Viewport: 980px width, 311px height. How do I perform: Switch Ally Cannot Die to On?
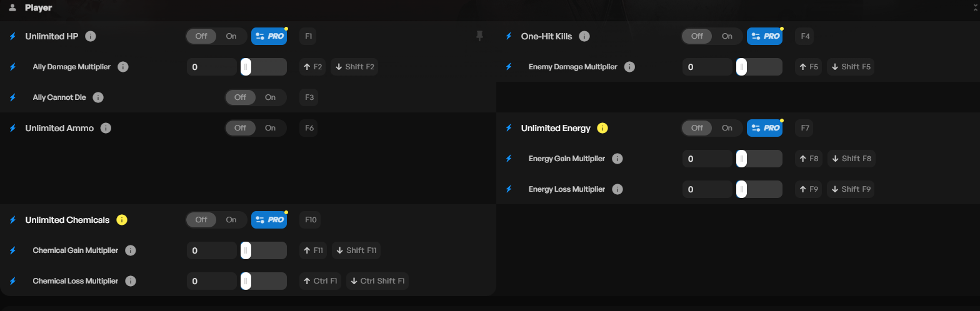tap(270, 97)
